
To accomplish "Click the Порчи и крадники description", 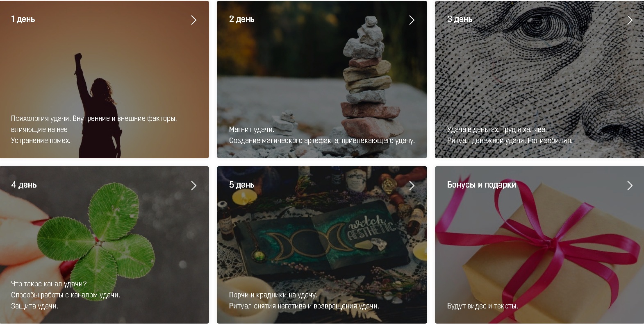I will click(x=304, y=301).
